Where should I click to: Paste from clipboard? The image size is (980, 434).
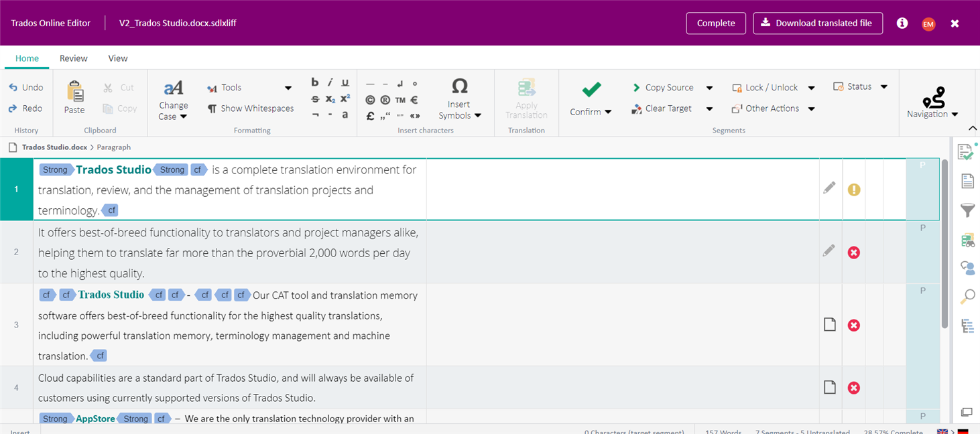point(74,98)
